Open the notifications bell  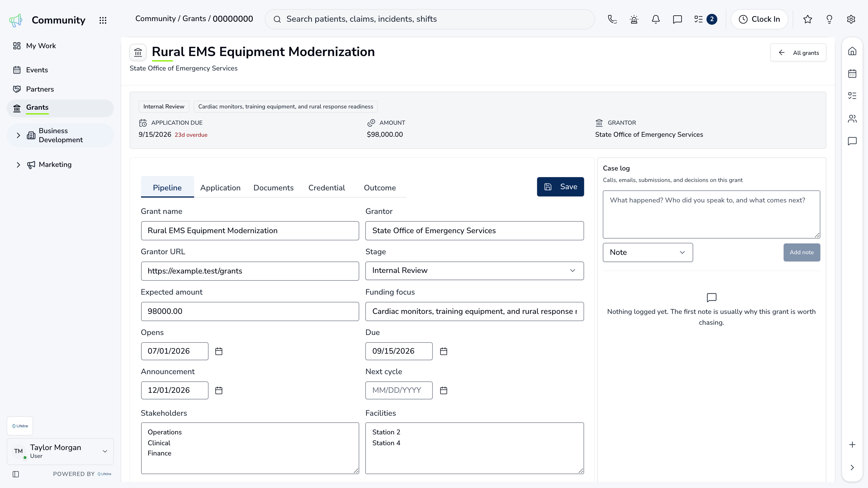point(656,19)
